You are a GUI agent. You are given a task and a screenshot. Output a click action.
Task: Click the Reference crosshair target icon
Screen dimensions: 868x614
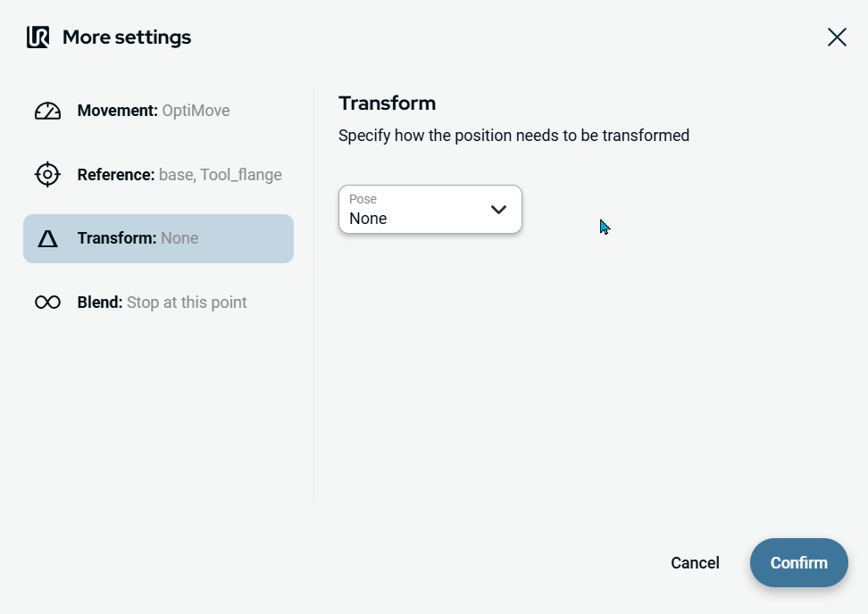[x=47, y=175]
